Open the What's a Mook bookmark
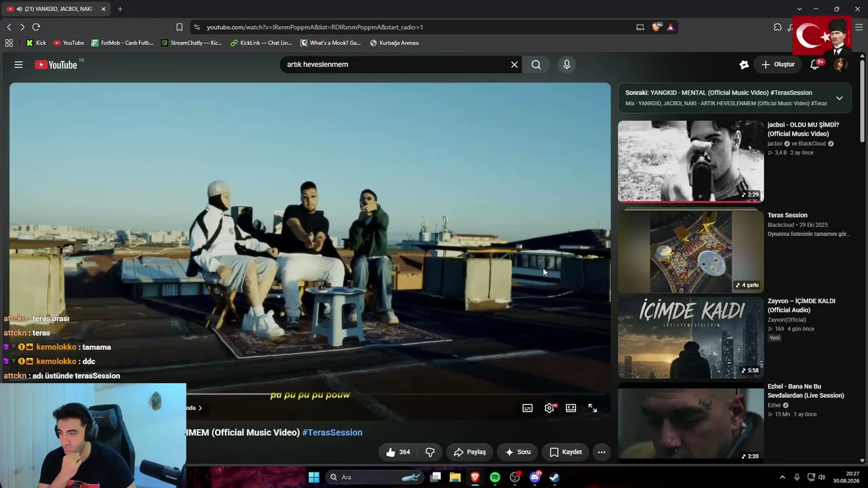Screen dimensions: 868x488 331,43
